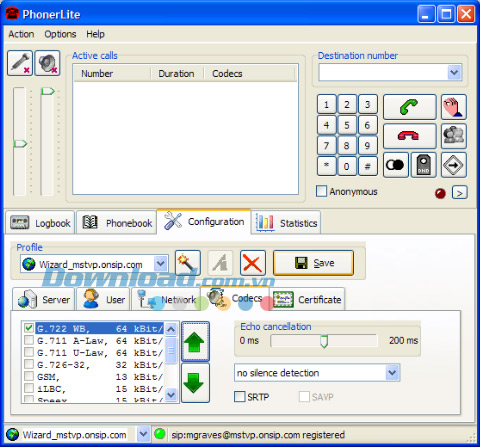Viewport: 480px width, 447px height.
Task: Check the GSM codec
Action: click(29, 376)
